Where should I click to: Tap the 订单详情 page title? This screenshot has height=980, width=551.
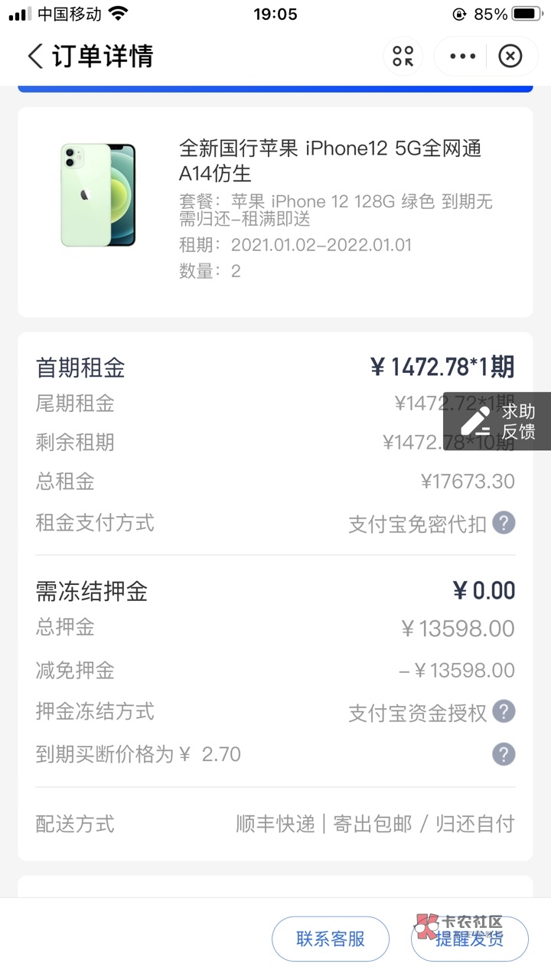[x=103, y=57]
